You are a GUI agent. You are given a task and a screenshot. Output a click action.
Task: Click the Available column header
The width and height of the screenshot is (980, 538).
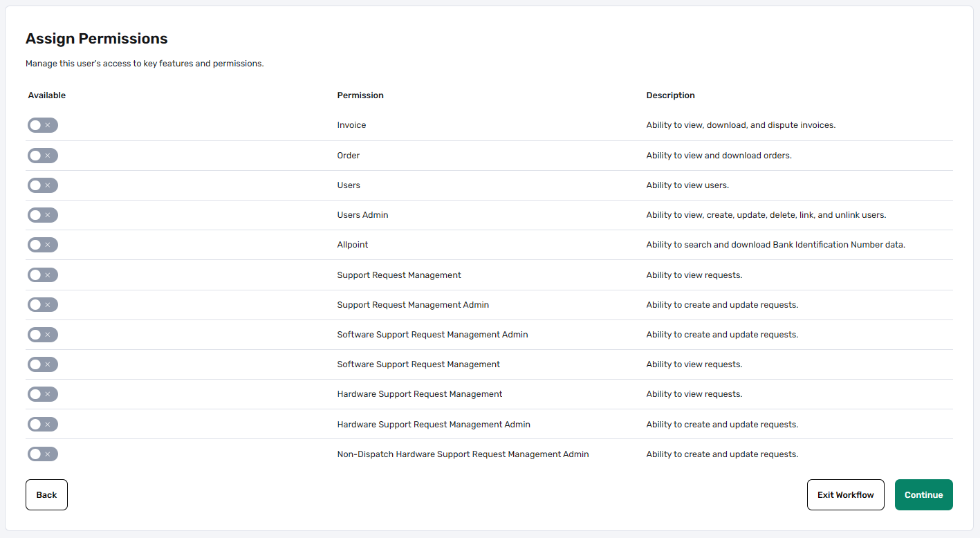[x=47, y=95]
